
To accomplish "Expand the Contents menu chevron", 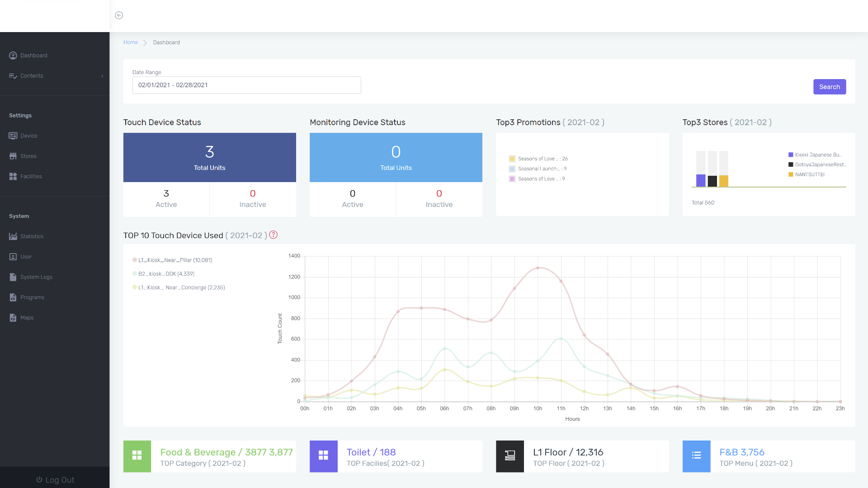I will click(x=102, y=76).
